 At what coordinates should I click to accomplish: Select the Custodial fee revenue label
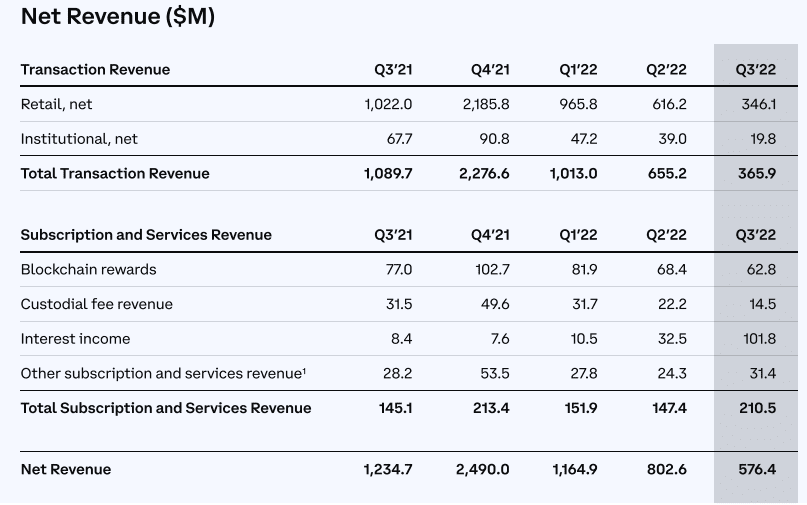96,304
